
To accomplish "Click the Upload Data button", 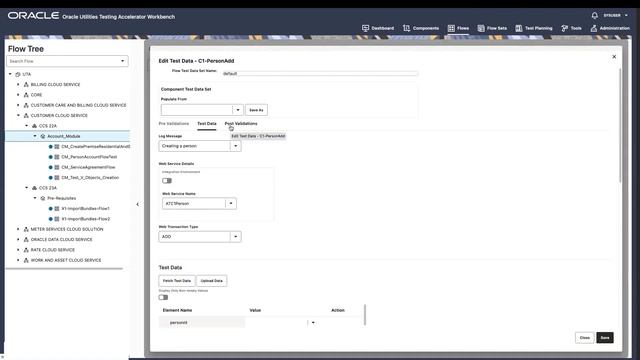I will click(211, 281).
